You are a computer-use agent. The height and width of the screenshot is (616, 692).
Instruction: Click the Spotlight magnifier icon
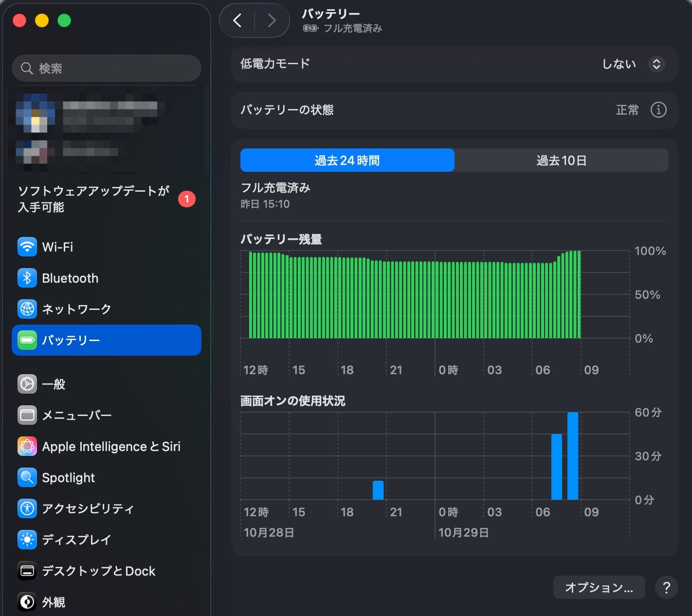tap(27, 477)
